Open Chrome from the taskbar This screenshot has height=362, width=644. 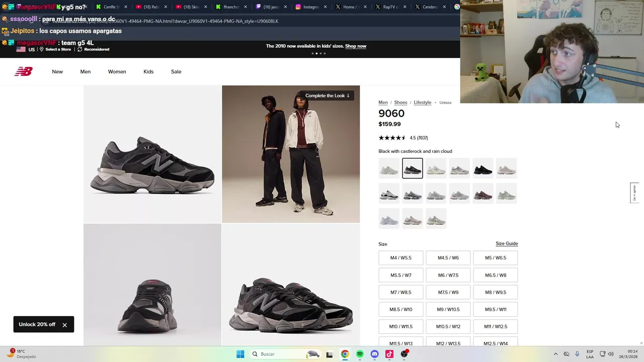pos(345,354)
